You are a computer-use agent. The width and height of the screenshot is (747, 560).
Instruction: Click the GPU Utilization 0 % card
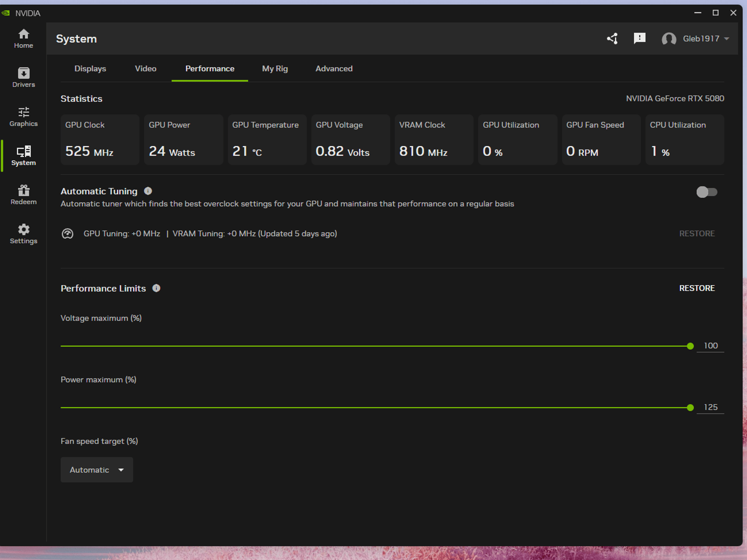tap(518, 140)
